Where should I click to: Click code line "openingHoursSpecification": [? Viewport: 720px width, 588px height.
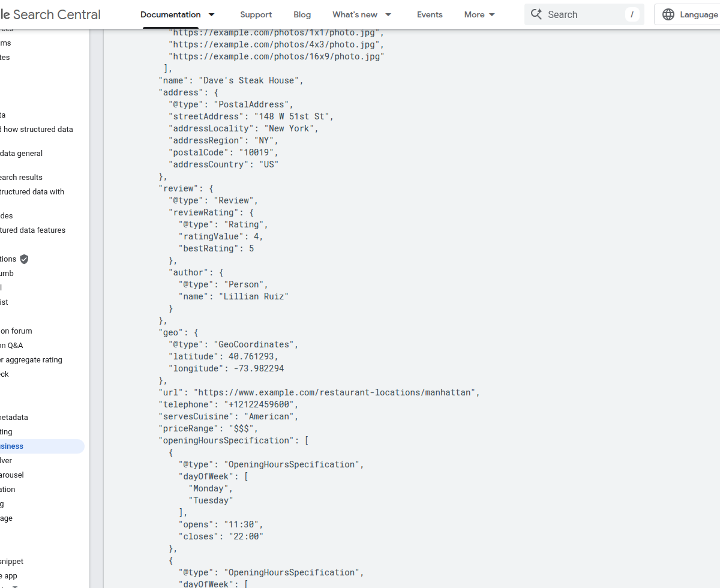233,440
